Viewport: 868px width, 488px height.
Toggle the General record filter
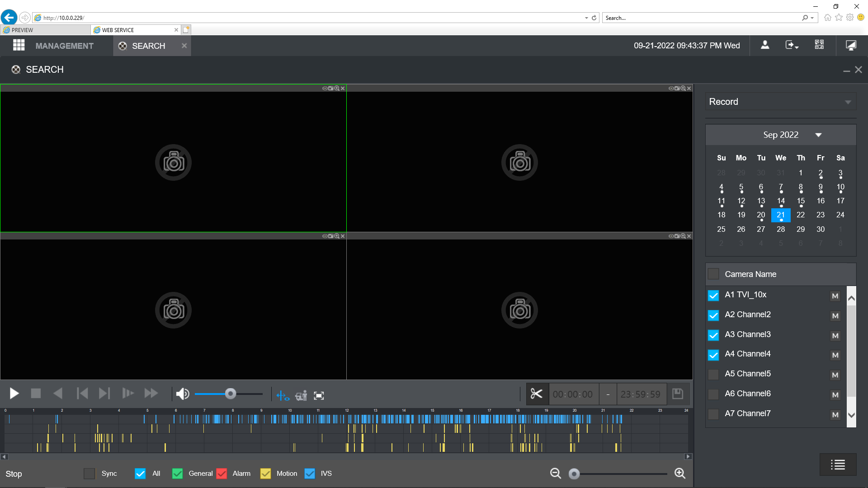pyautogui.click(x=178, y=474)
